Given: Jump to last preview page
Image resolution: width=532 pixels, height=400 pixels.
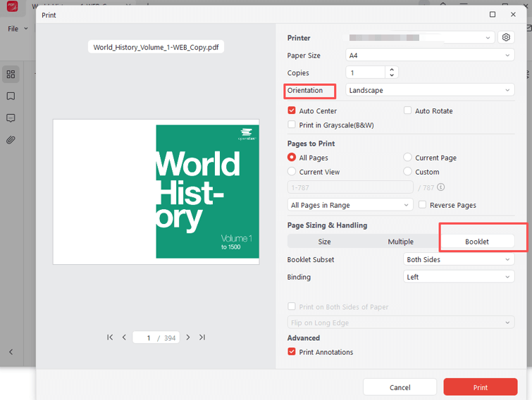Looking at the screenshot, I should point(202,337).
